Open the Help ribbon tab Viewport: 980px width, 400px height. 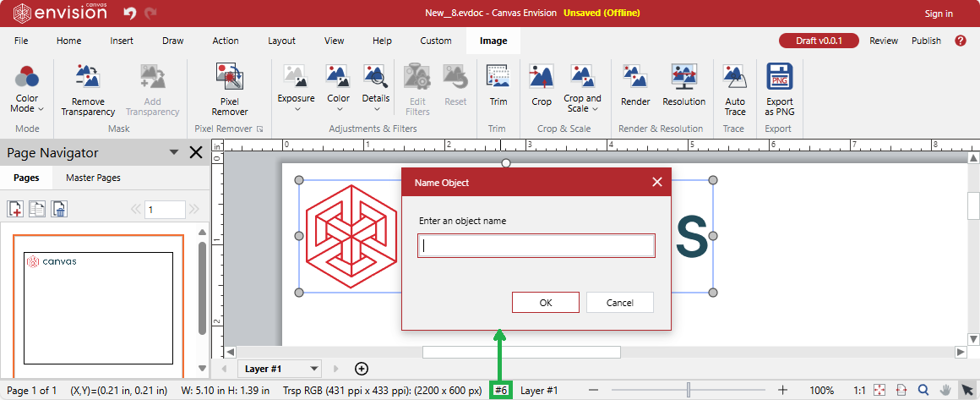[382, 41]
